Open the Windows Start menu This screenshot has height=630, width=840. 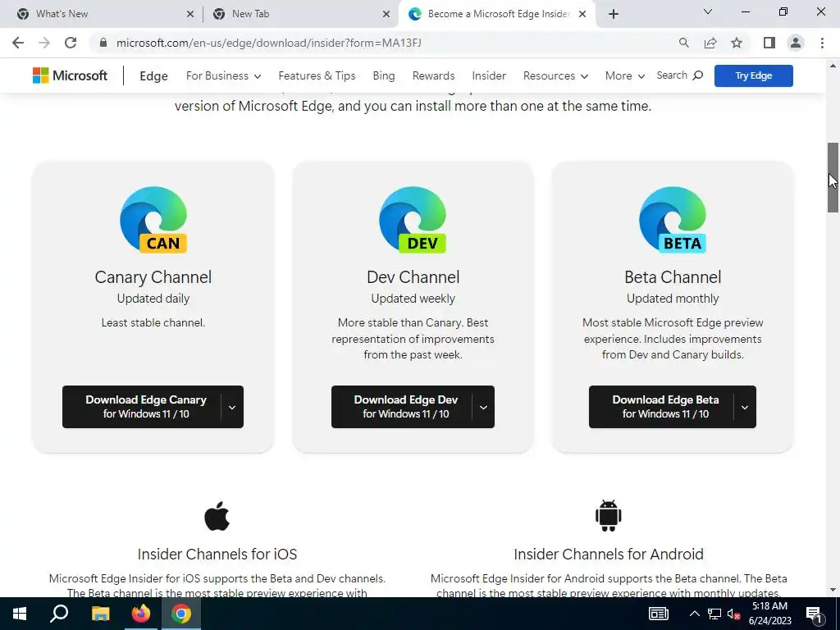(x=20, y=614)
